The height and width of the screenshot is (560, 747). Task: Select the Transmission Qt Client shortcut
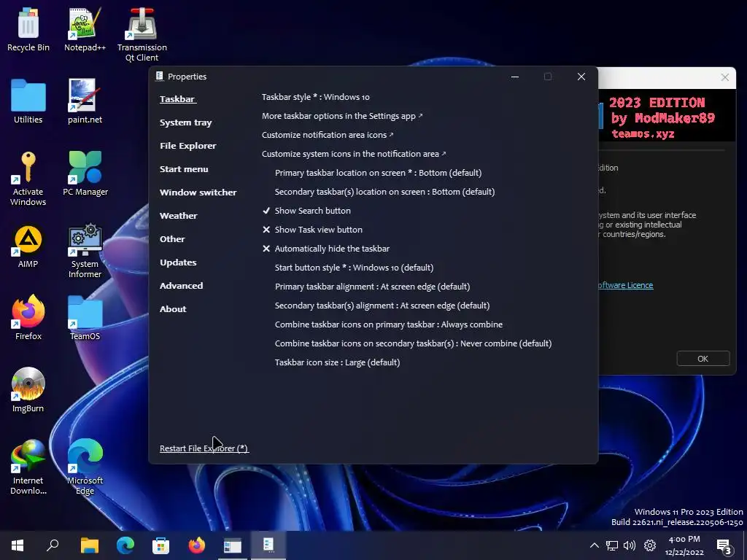[142, 35]
